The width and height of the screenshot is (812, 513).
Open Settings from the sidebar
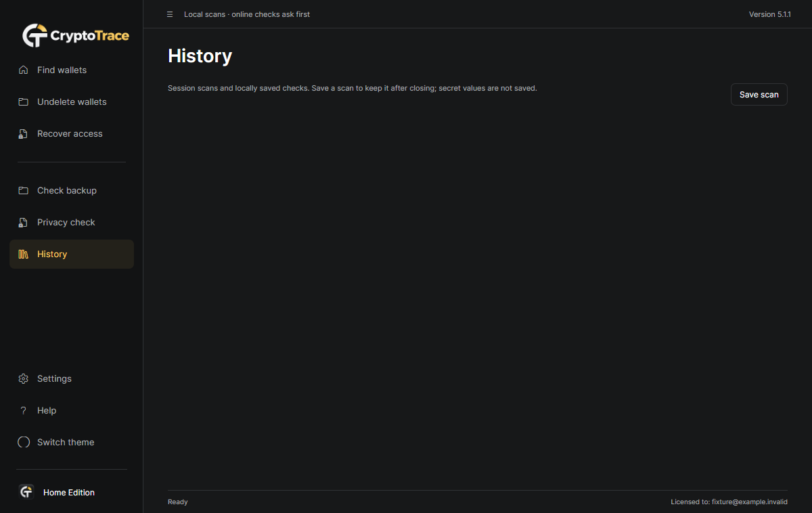(x=72, y=378)
